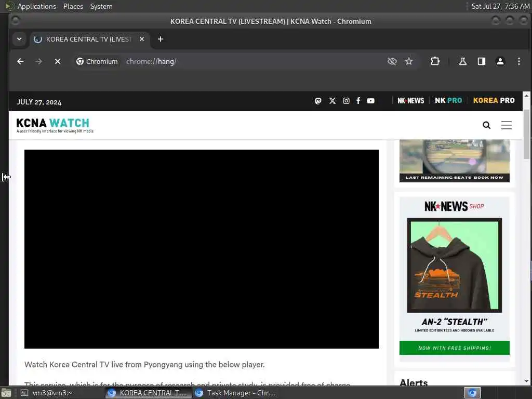Open the Mastodon social icon
532x399 pixels.
point(318,101)
